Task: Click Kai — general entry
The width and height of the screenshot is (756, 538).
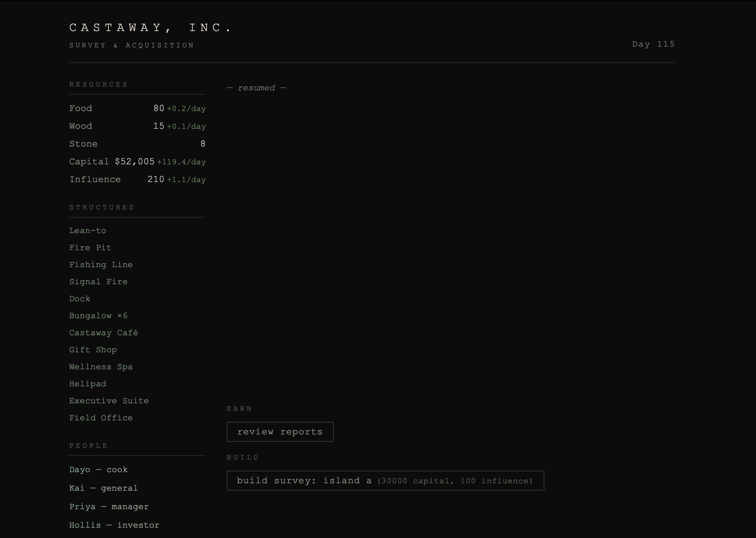Action: click(103, 488)
